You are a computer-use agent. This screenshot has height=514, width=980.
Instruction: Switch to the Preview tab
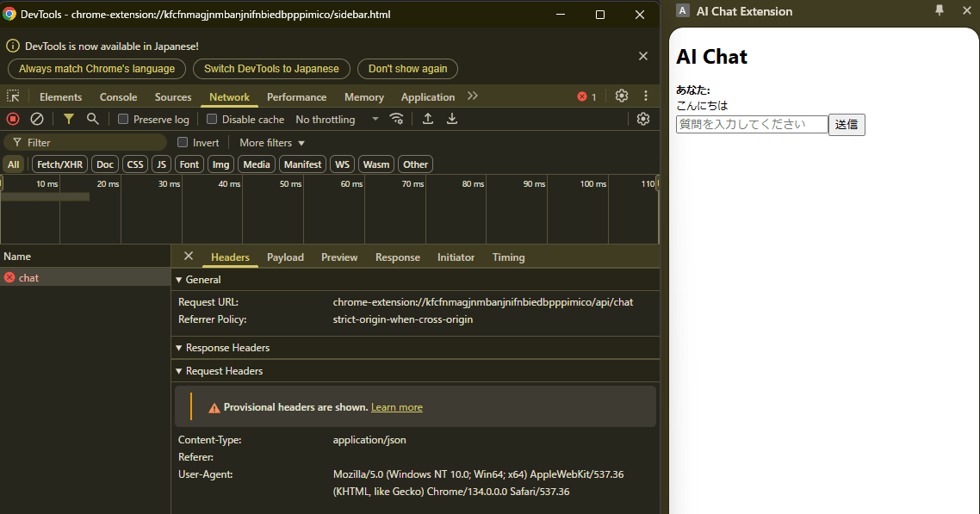pyautogui.click(x=339, y=257)
